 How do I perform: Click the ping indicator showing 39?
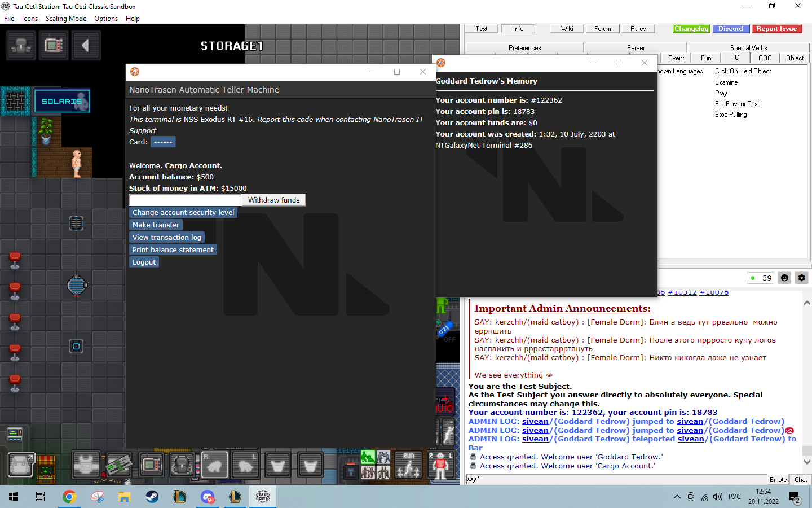point(761,278)
